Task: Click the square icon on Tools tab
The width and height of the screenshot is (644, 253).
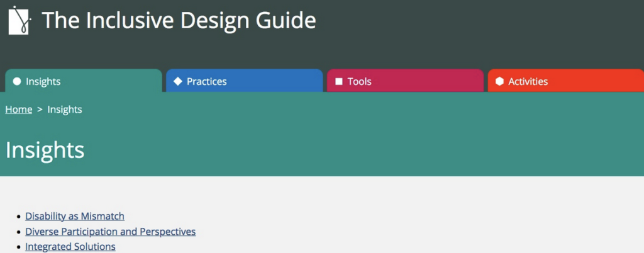Action: (x=339, y=81)
